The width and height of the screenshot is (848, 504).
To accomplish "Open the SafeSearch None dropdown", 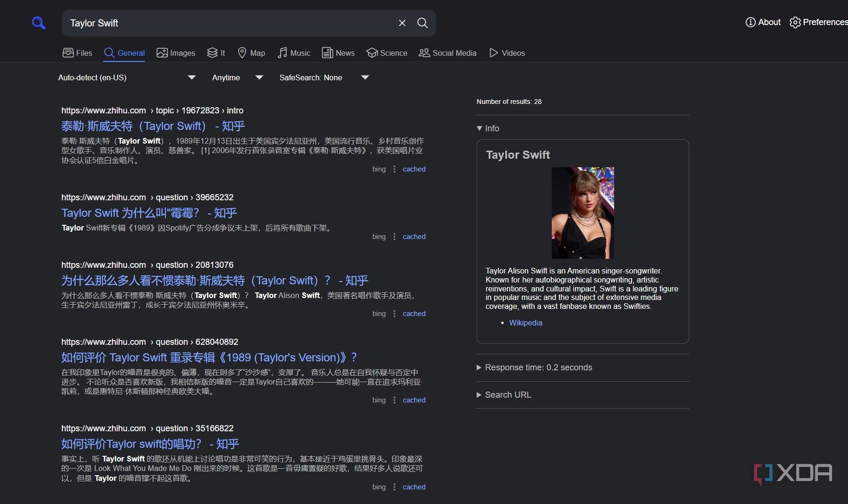I will 324,77.
